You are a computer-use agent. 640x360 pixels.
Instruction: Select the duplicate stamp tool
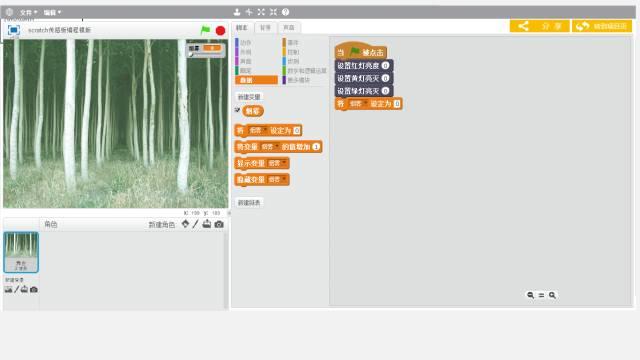click(x=237, y=12)
